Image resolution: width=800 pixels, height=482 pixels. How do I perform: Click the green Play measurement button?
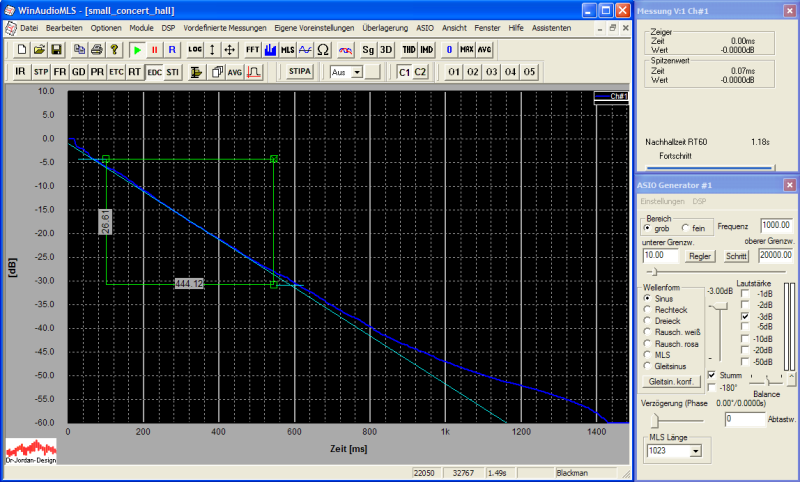pyautogui.click(x=136, y=49)
